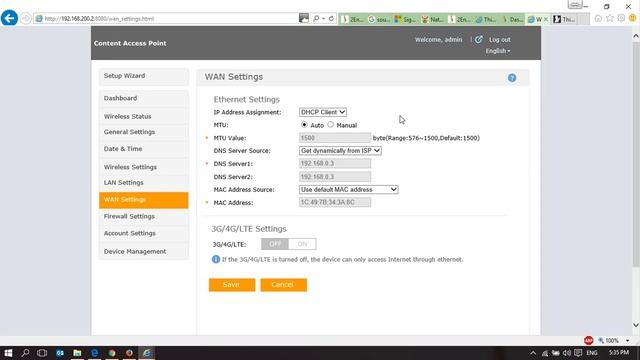Open the address bar search dropdown arrow

coord(323,19)
